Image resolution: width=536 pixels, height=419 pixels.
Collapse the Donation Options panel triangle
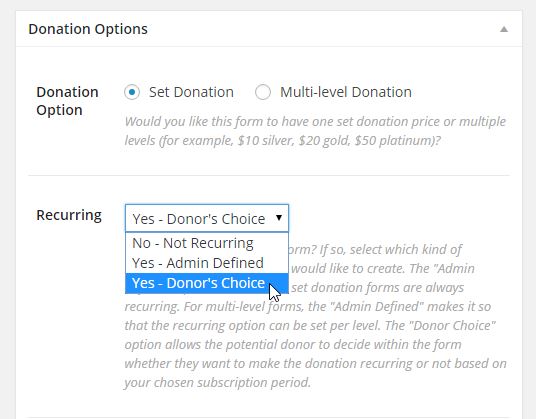point(504,29)
